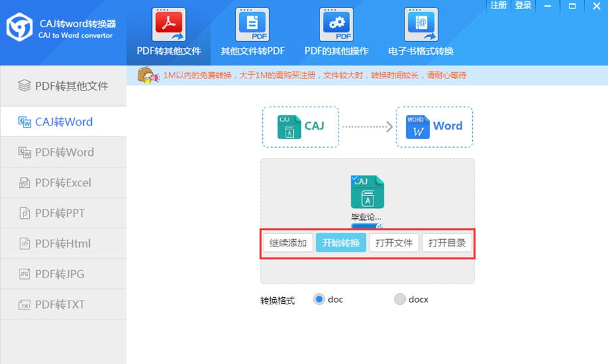The height and width of the screenshot is (364, 608).
Task: Click the file conversion progress bar
Action: point(367,226)
